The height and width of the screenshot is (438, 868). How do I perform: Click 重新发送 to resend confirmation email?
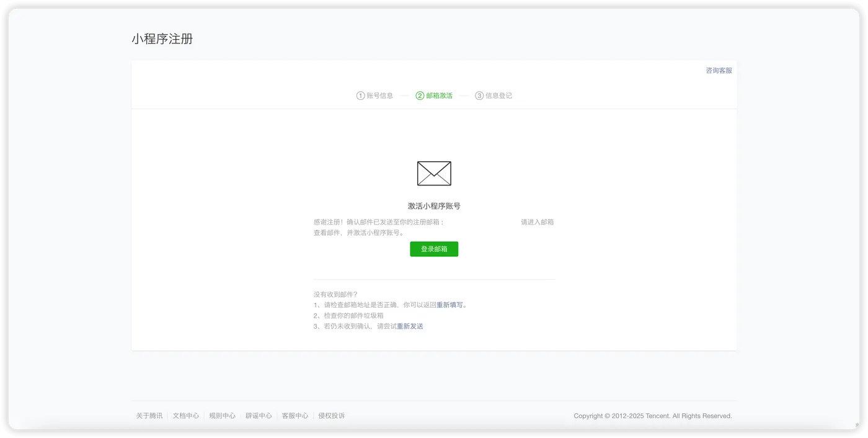[x=410, y=326]
